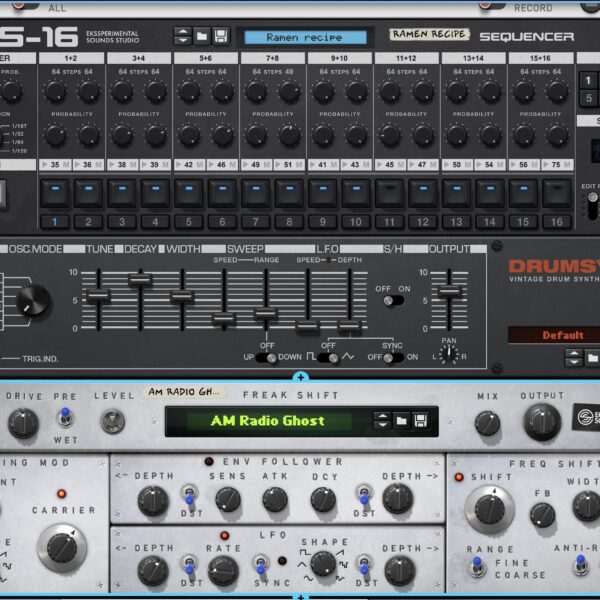
Task: Select channel number 1 button
Action: pyautogui.click(x=55, y=222)
